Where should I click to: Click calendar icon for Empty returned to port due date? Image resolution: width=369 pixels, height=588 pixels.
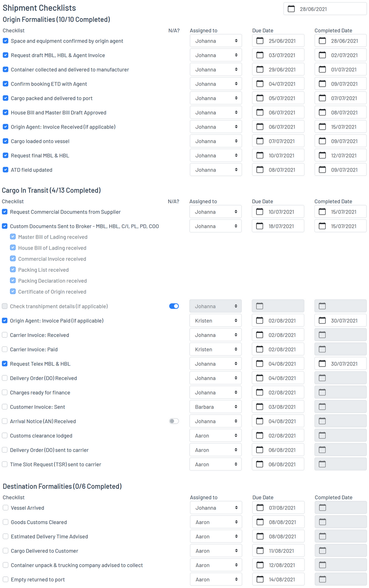coord(260,579)
